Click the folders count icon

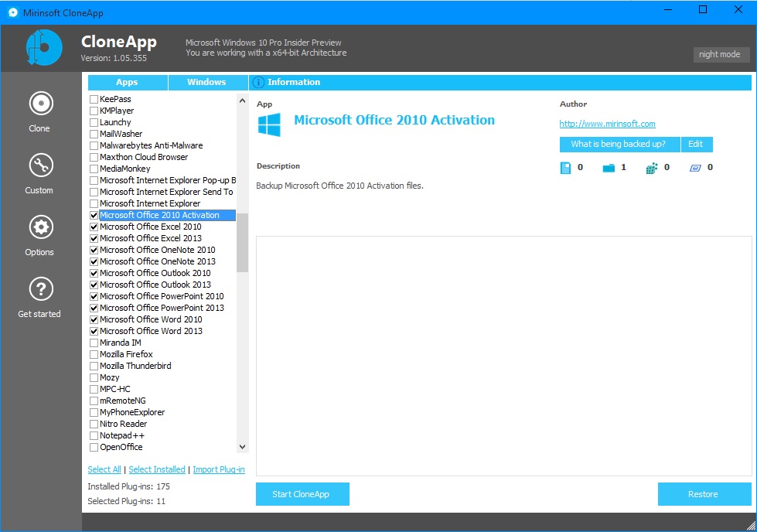[x=609, y=168]
